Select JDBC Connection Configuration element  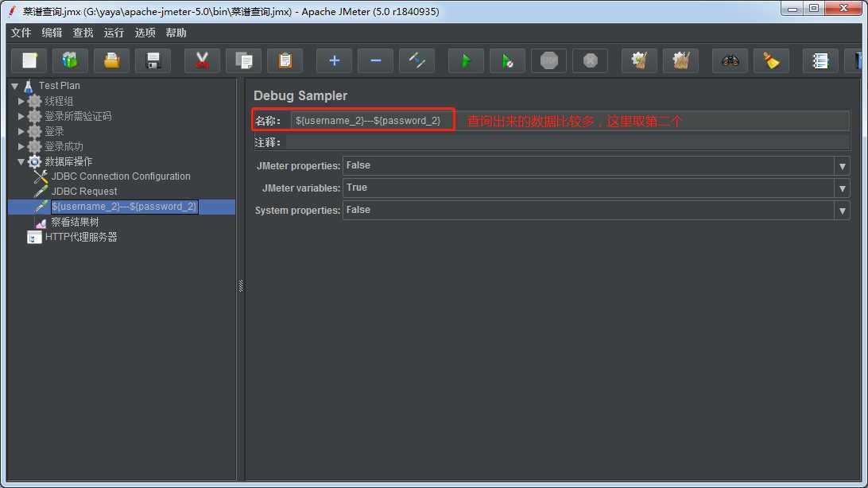click(121, 176)
